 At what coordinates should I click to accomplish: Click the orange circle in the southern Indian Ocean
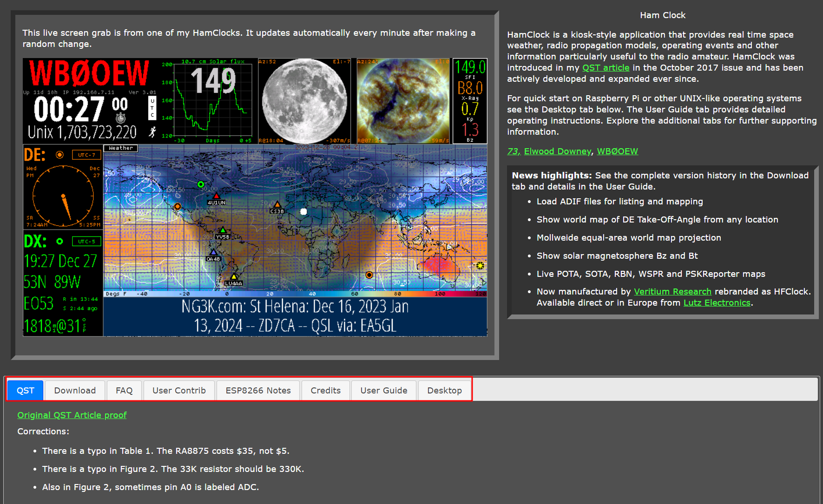369,275
